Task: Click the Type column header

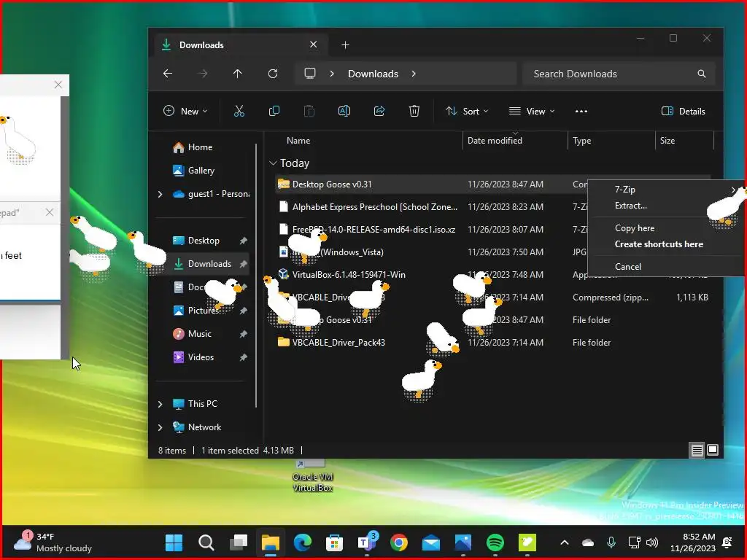Action: (x=581, y=141)
